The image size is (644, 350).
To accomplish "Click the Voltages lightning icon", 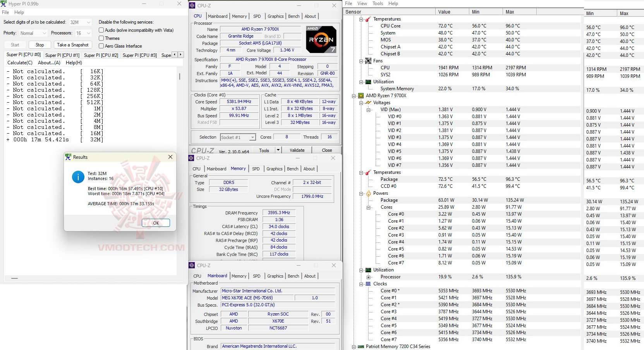I will [368, 103].
